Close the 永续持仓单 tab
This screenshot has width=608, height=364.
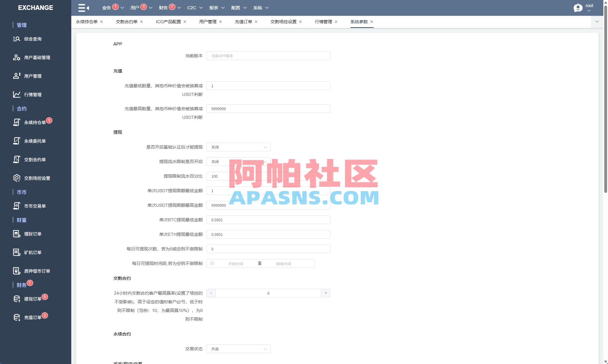101,22
